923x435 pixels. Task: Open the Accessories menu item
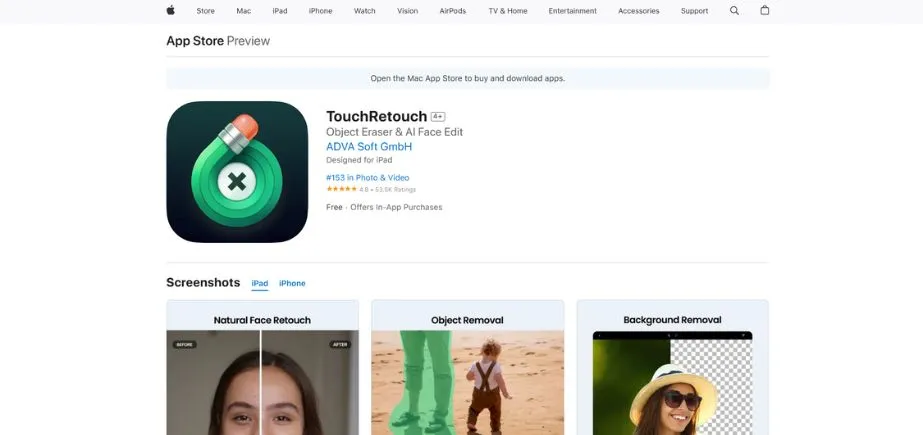coord(639,11)
